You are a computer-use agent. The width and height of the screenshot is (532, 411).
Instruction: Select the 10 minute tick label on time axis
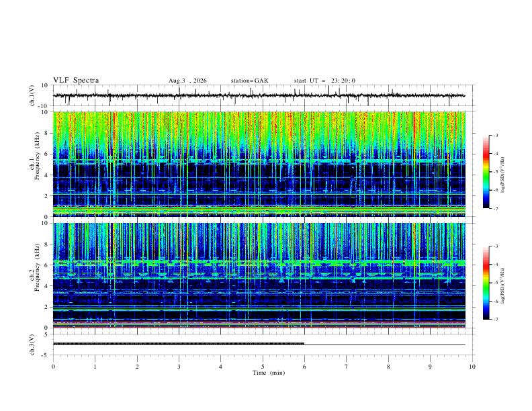(472, 367)
